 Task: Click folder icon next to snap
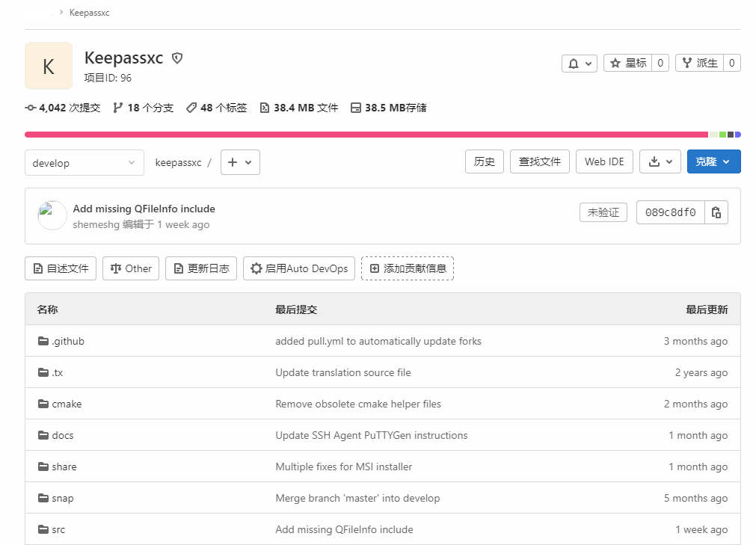coord(43,498)
